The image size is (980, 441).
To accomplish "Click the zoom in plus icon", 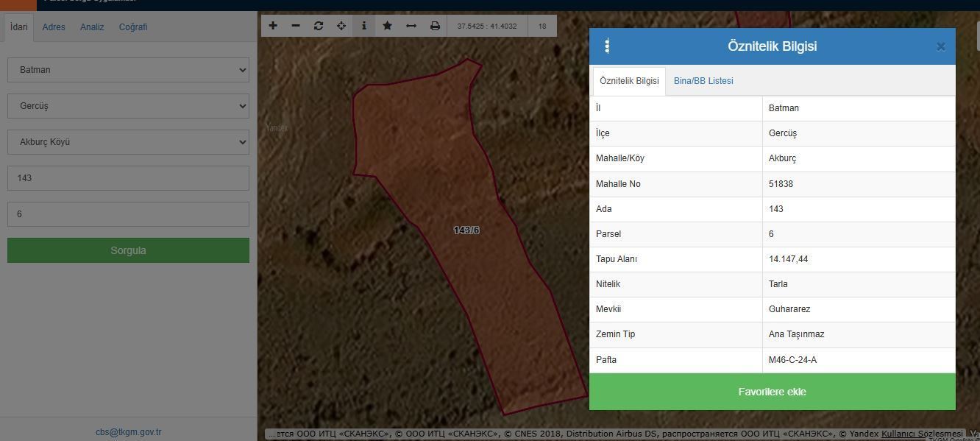I will click(x=273, y=26).
